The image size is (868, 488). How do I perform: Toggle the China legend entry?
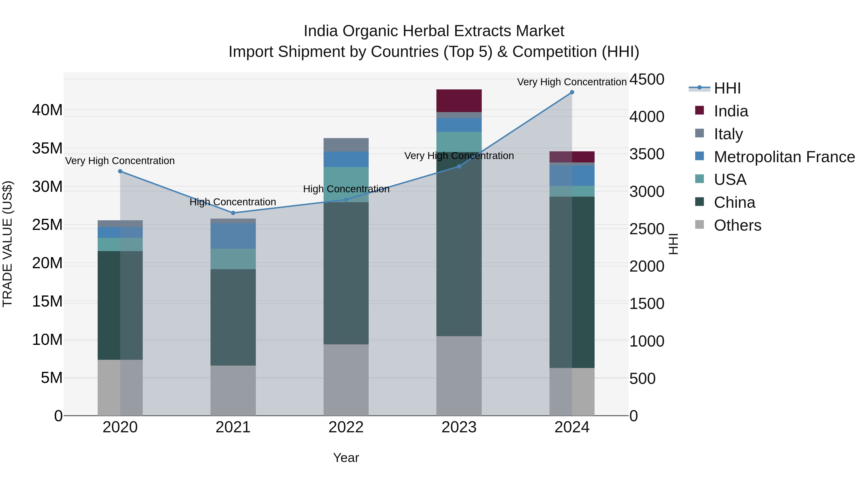(x=725, y=202)
